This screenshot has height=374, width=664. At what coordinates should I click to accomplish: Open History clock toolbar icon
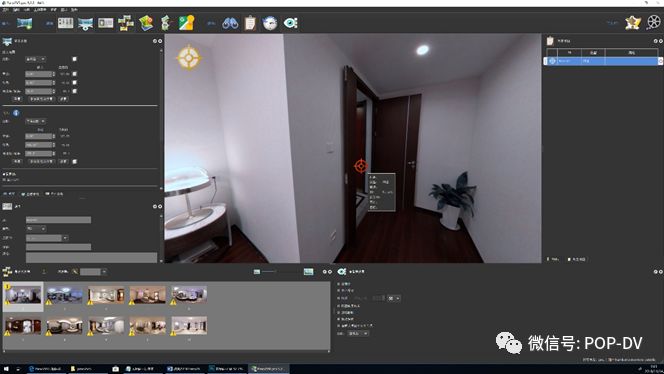pyautogui.click(x=270, y=23)
